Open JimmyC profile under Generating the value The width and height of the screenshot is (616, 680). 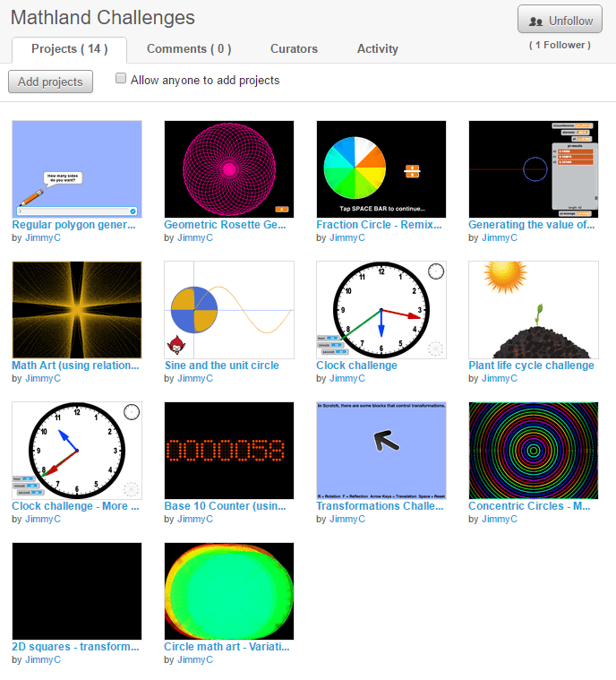[x=499, y=238]
